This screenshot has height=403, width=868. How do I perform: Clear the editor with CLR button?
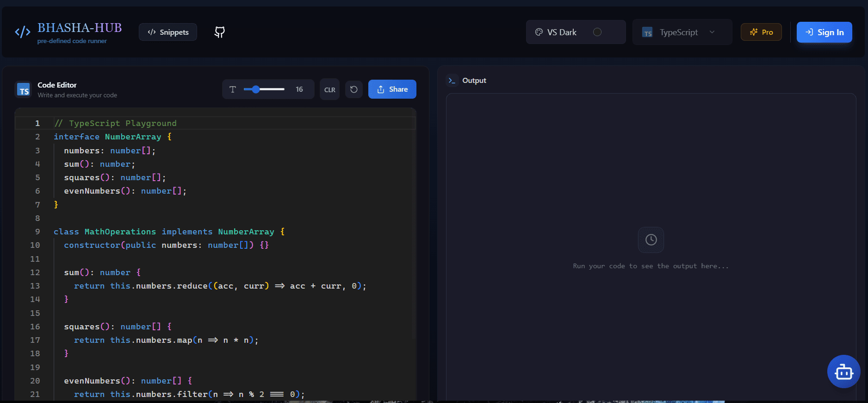pos(330,89)
